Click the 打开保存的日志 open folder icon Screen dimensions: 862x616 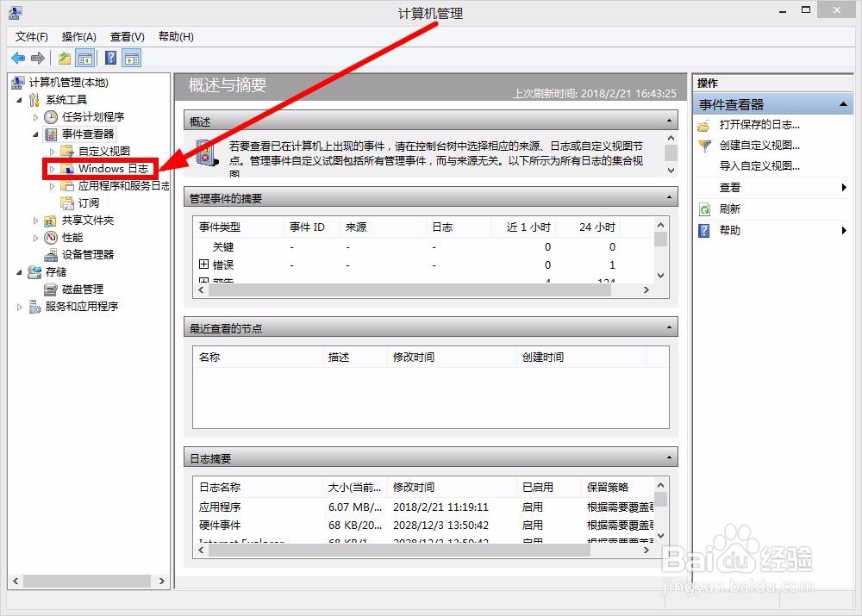(704, 124)
